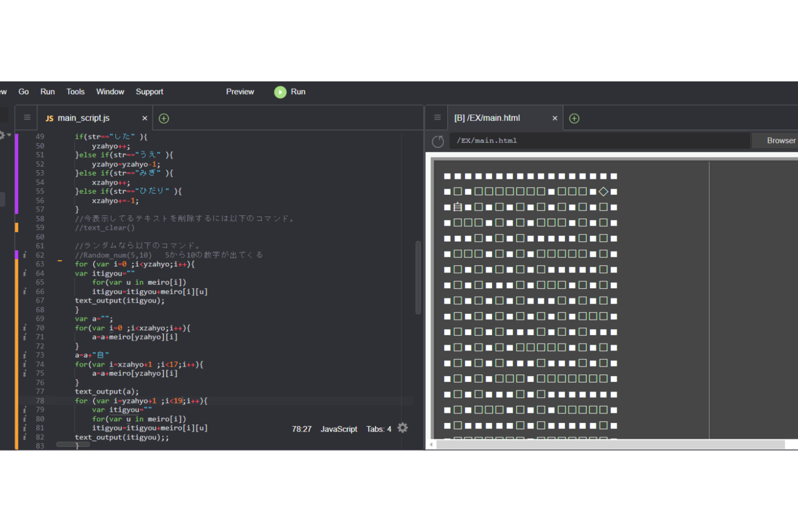798x532 pixels.
Task: Open the Window menu
Action: [x=110, y=92]
